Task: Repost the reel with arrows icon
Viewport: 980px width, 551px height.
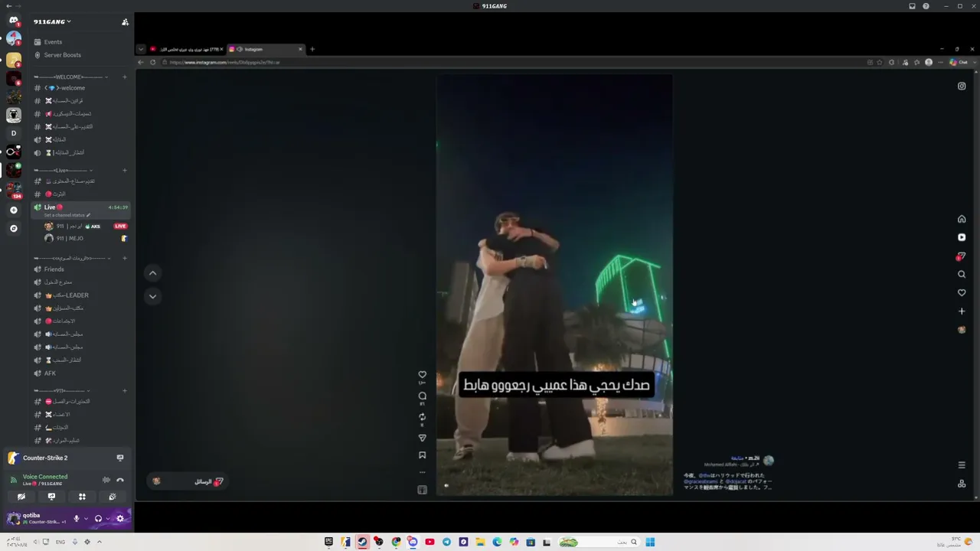Action: tap(422, 417)
